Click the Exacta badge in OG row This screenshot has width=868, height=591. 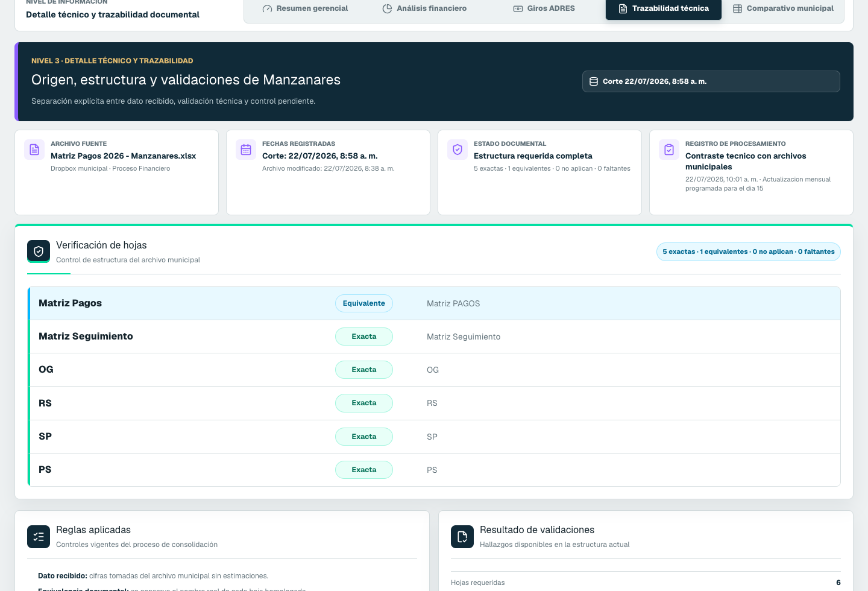pyautogui.click(x=364, y=370)
